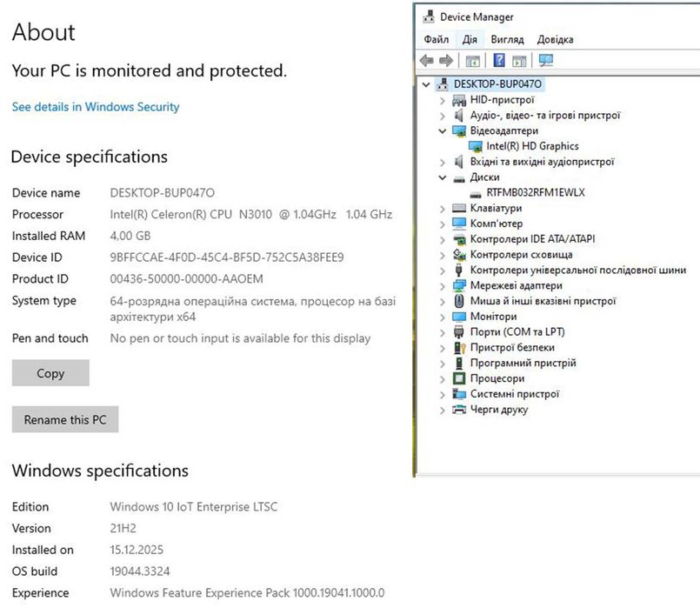Click the Windows Feature Experience Pack value
This screenshot has width=700, height=608.
(x=247, y=592)
